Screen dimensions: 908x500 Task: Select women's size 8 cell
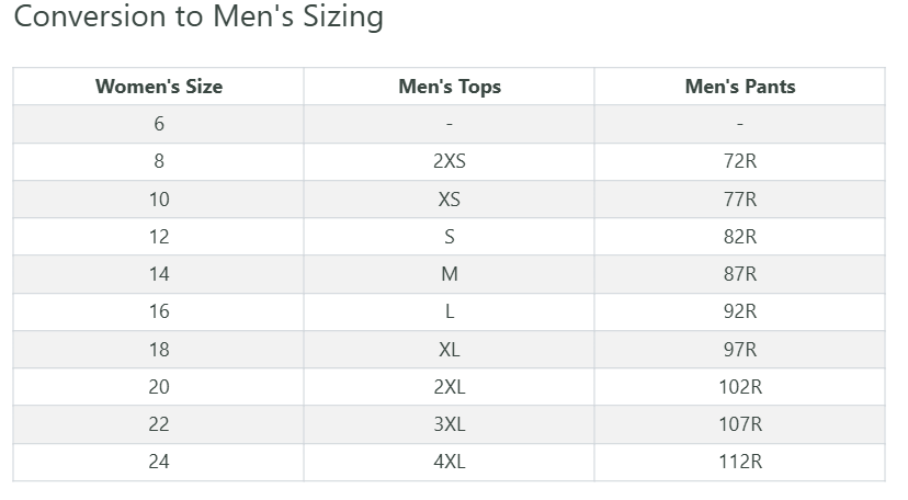tap(159, 162)
